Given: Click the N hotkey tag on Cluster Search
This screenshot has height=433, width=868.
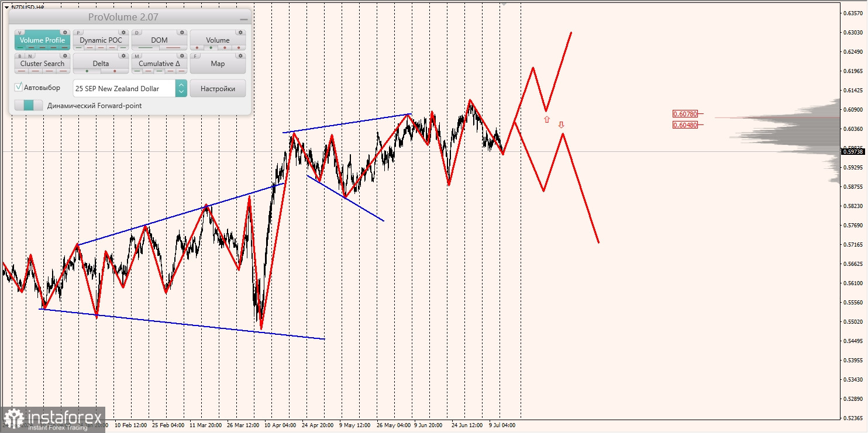Looking at the screenshot, I should (30, 56).
